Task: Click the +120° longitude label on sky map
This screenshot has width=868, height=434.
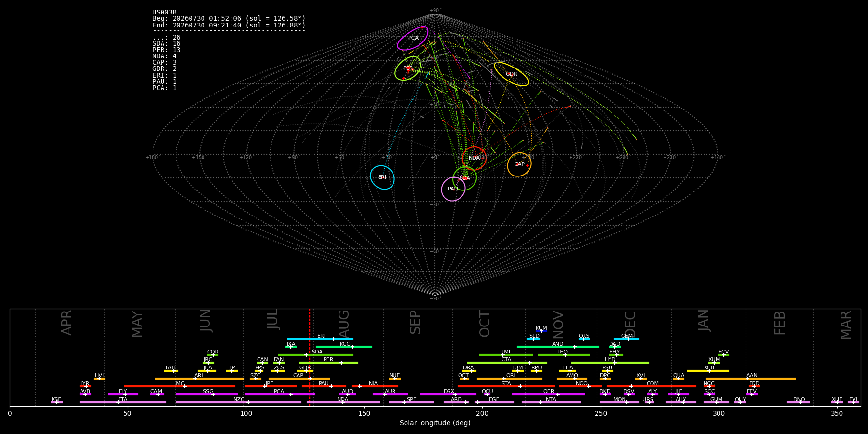Action: (x=245, y=158)
